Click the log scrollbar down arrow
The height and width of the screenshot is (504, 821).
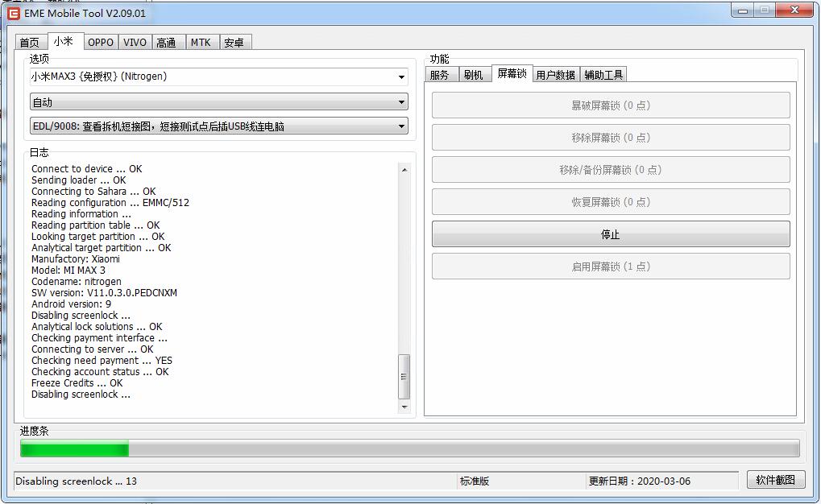pos(404,407)
